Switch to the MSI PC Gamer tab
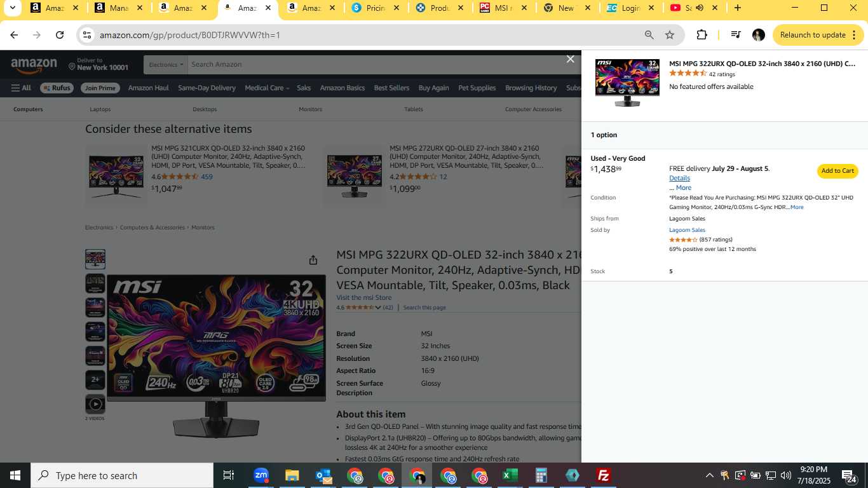This screenshot has height=488, width=868. 505,8
